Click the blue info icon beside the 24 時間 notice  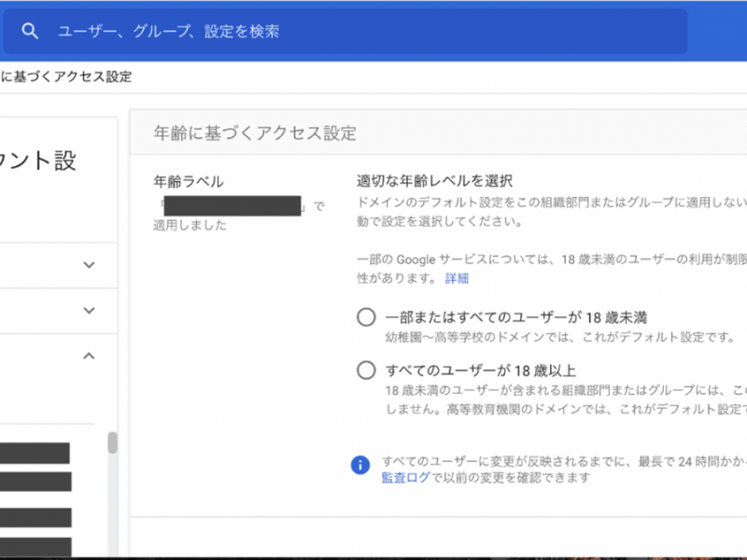coord(360,465)
